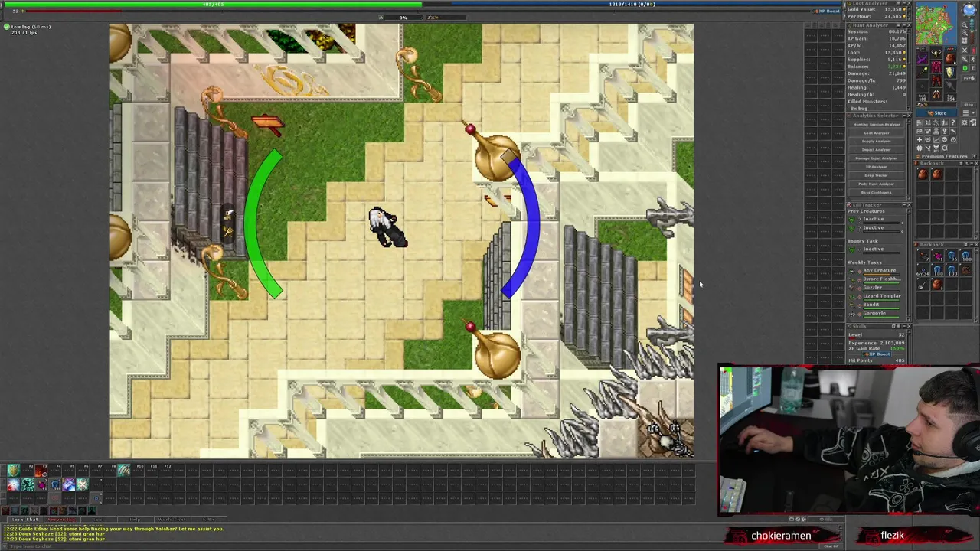The image size is (980, 551).
Task: Use the claw strike hotkey on F9
Action: tap(124, 471)
